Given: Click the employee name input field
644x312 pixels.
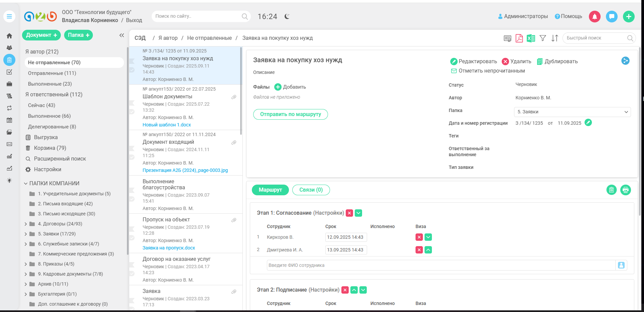Looking at the screenshot, I should (441, 265).
